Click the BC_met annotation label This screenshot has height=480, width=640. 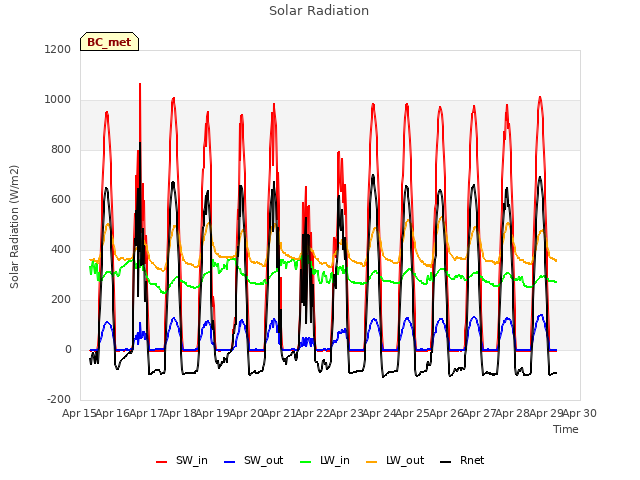(x=109, y=42)
